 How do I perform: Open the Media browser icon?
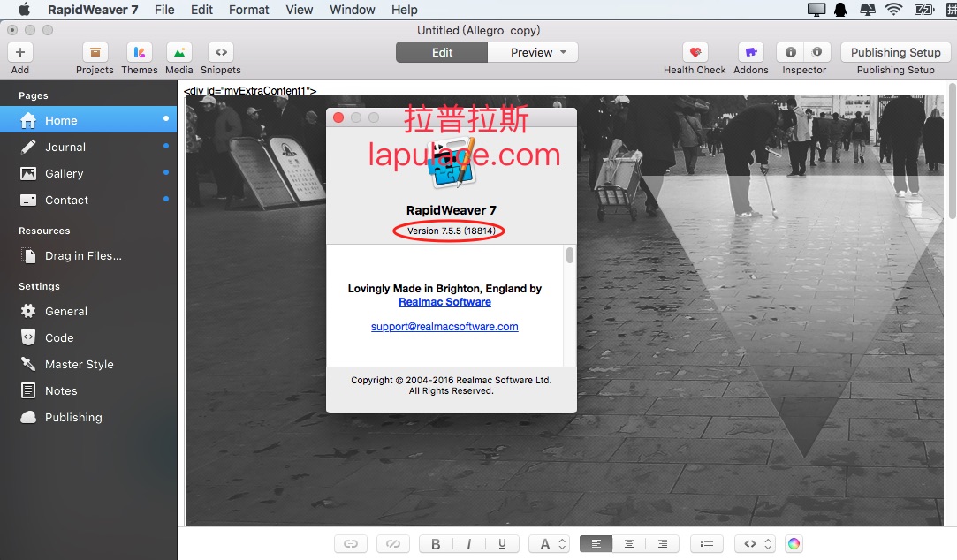click(x=178, y=52)
